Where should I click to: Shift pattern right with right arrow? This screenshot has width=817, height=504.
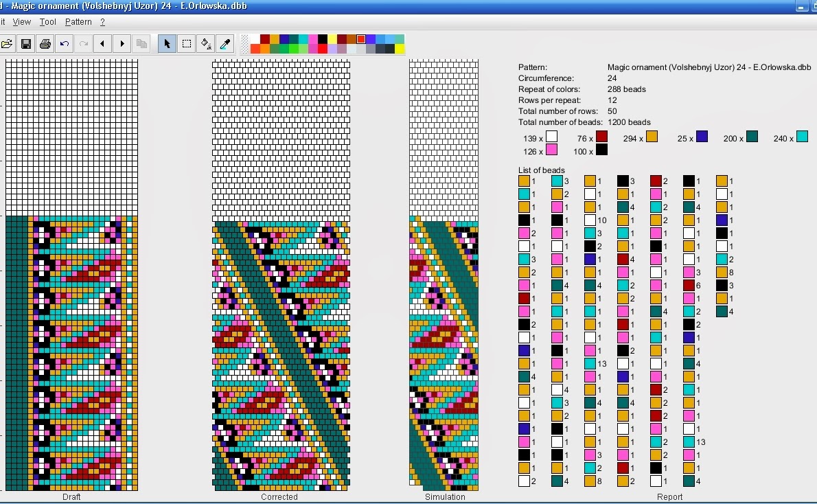pos(122,44)
